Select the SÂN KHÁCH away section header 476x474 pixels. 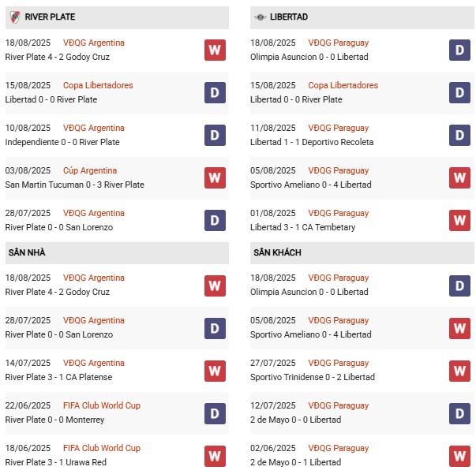[277, 252]
